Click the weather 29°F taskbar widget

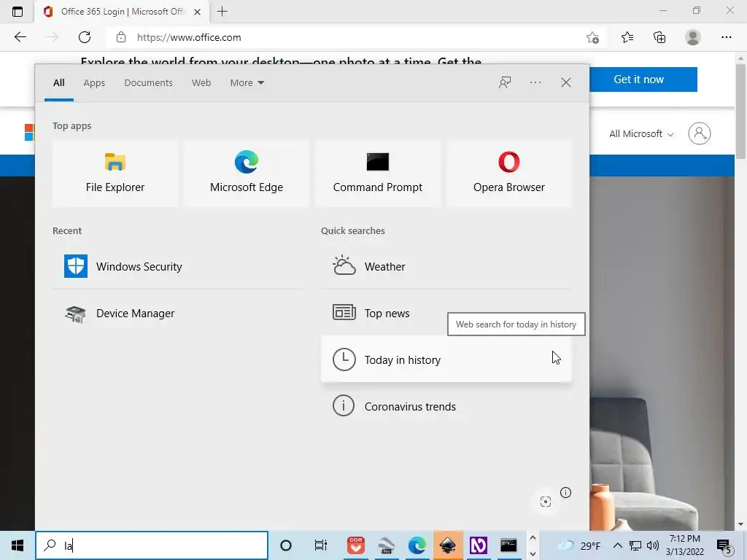pos(578,545)
